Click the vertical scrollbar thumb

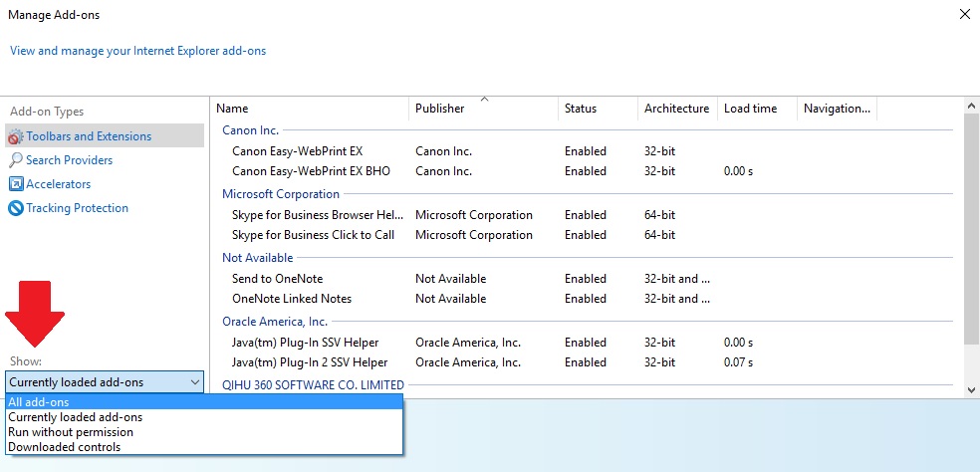[x=971, y=228]
